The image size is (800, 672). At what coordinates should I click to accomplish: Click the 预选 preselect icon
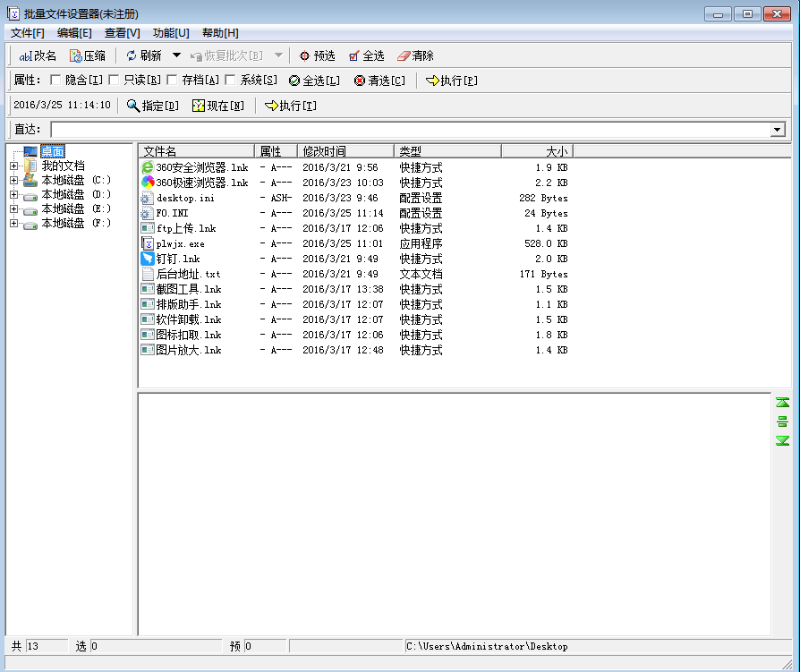point(304,55)
